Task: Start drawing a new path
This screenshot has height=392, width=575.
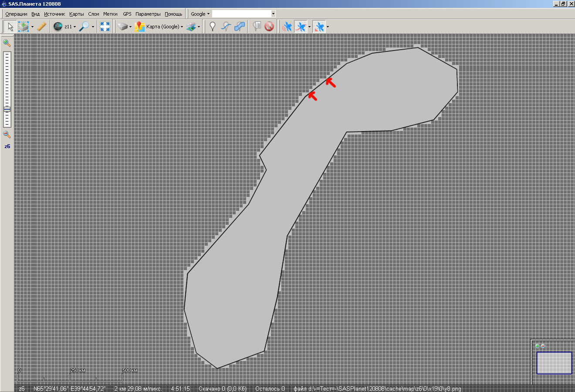Action: 226,27
